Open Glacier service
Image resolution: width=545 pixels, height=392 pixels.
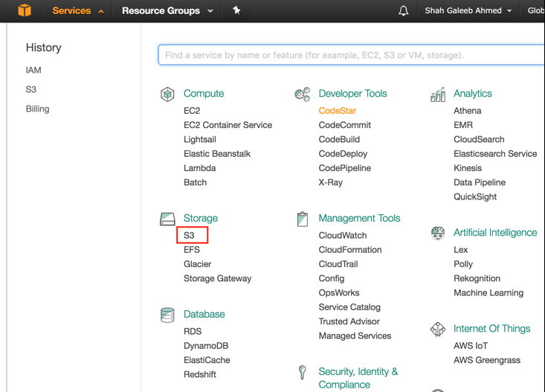198,264
